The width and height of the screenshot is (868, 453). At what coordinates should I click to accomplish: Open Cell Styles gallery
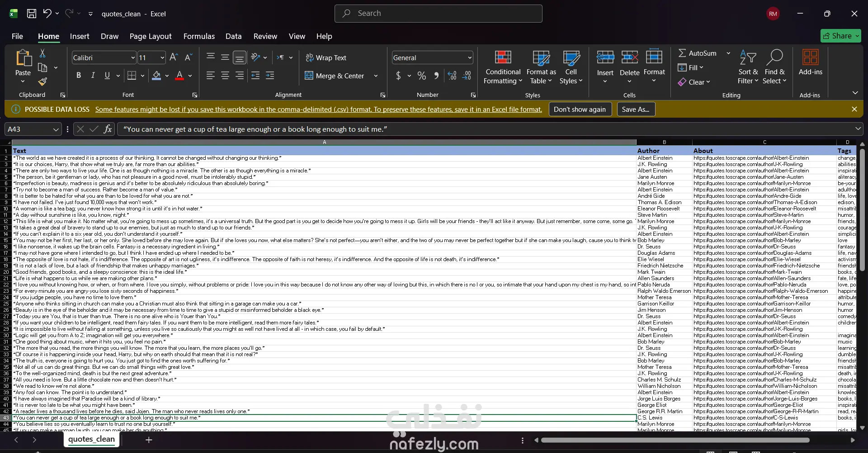pos(571,67)
